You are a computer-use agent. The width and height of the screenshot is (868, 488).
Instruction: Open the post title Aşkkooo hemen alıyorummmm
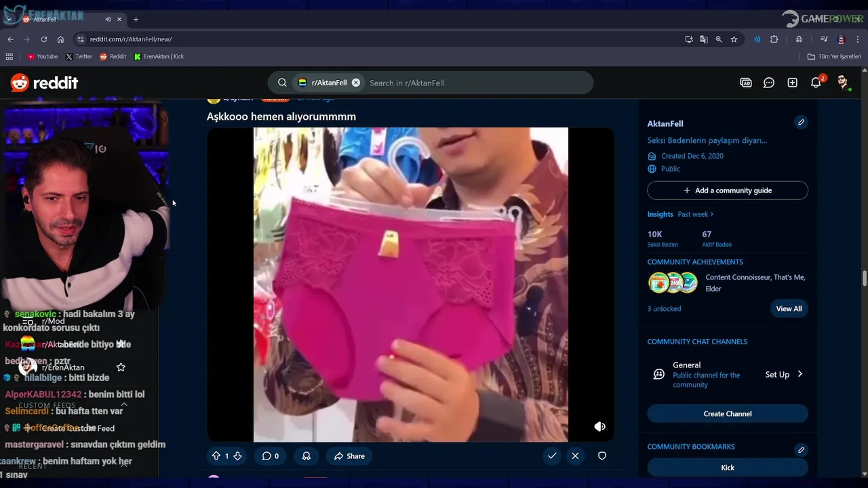(x=281, y=117)
